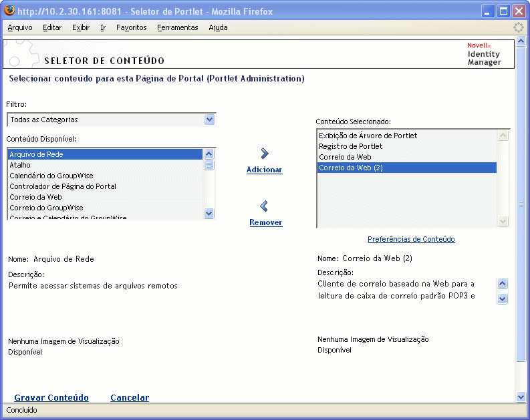This screenshot has width=530, height=420.
Task: Click available list scroll-up arrow
Action: tap(209, 154)
